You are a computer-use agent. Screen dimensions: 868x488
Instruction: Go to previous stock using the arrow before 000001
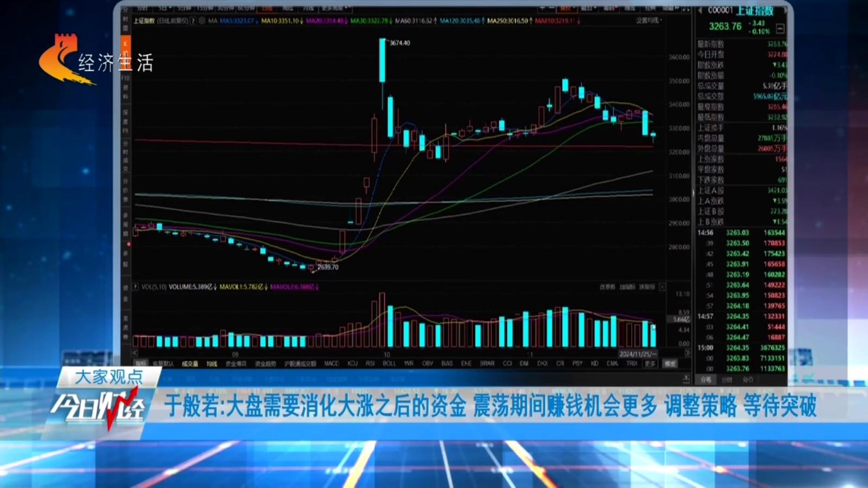pyautogui.click(x=700, y=10)
